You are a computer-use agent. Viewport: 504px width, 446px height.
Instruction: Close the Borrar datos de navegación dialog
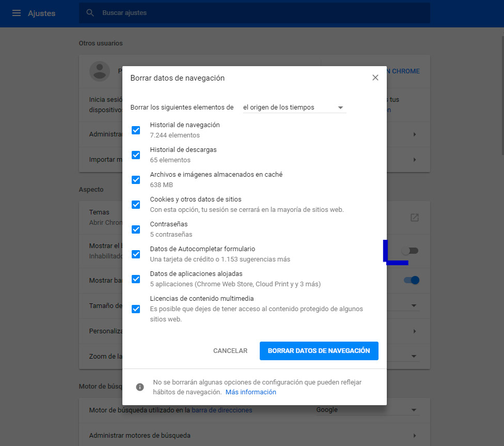[x=375, y=78]
